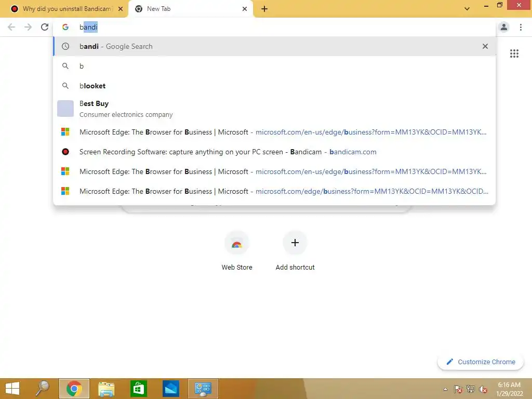Open a new tab with the plus button

coord(264,9)
